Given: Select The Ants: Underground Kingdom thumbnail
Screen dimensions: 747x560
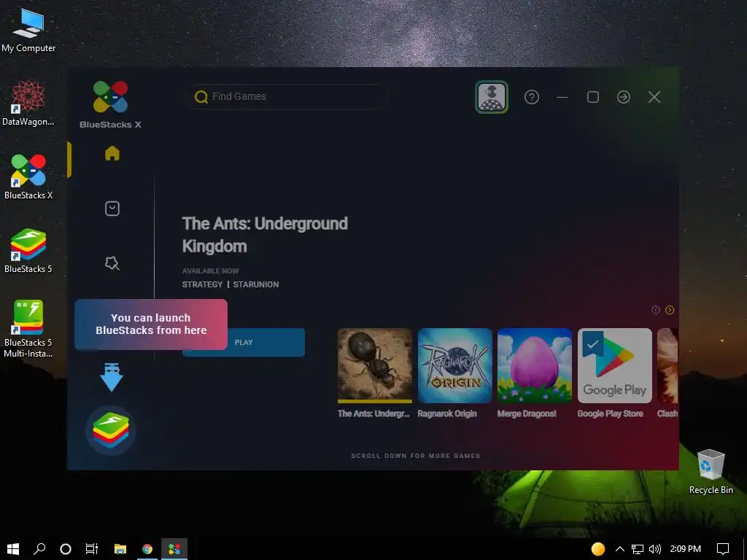Looking at the screenshot, I should (374, 365).
